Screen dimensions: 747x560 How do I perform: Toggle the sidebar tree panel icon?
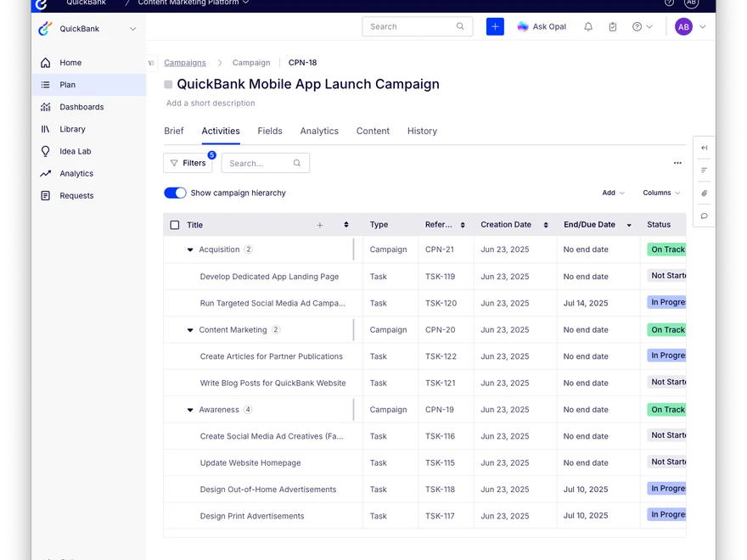[151, 63]
